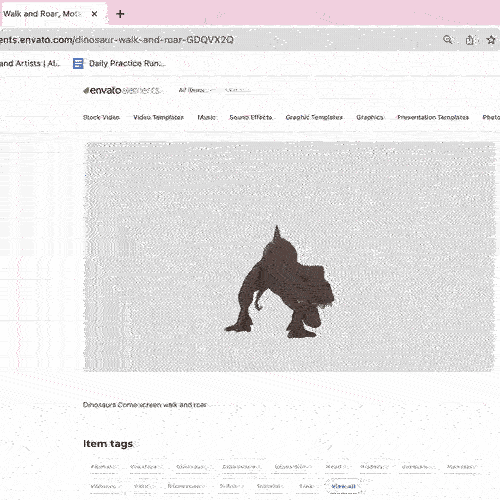
Task: Click the magnifier zoom icon in address bar
Action: (448, 40)
